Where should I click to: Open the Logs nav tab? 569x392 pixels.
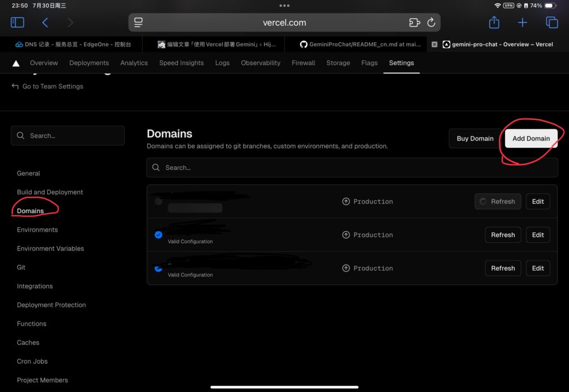point(222,63)
